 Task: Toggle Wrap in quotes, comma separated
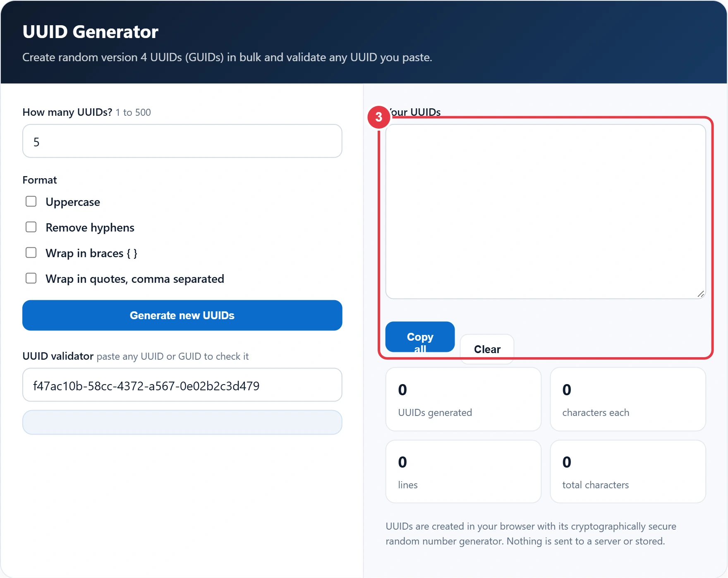click(31, 278)
